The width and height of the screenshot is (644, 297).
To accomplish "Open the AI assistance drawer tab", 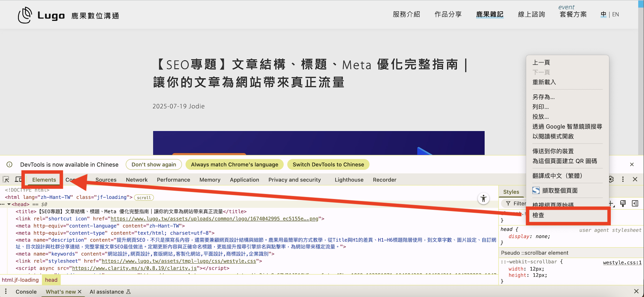I will tap(107, 292).
